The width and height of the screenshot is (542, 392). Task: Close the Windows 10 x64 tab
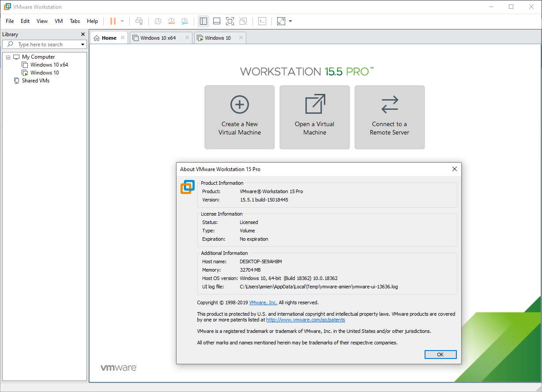187,38
